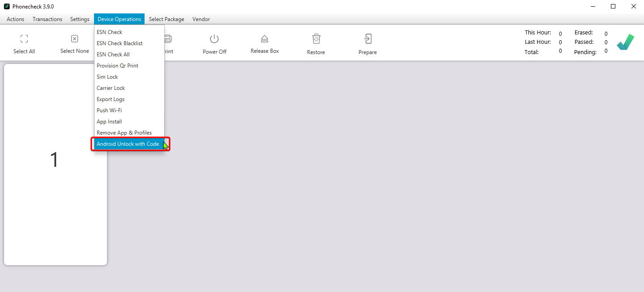Click Export Logs in the dropdown
This screenshot has height=292, width=644.
coord(111,99)
